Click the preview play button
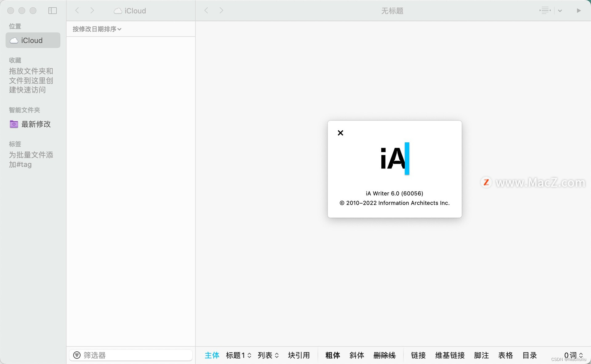The height and width of the screenshot is (364, 591). tap(579, 11)
